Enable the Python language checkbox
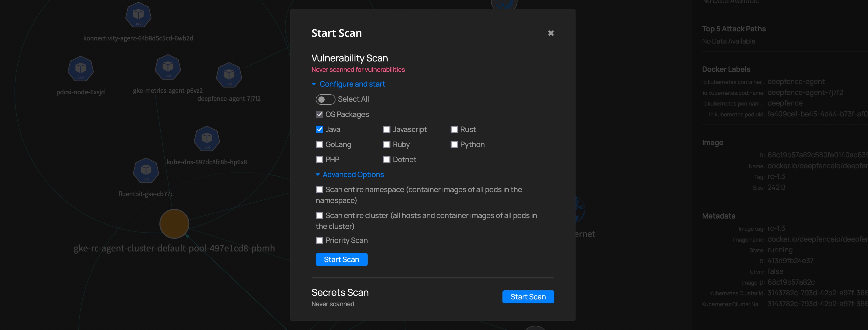 click(x=454, y=145)
